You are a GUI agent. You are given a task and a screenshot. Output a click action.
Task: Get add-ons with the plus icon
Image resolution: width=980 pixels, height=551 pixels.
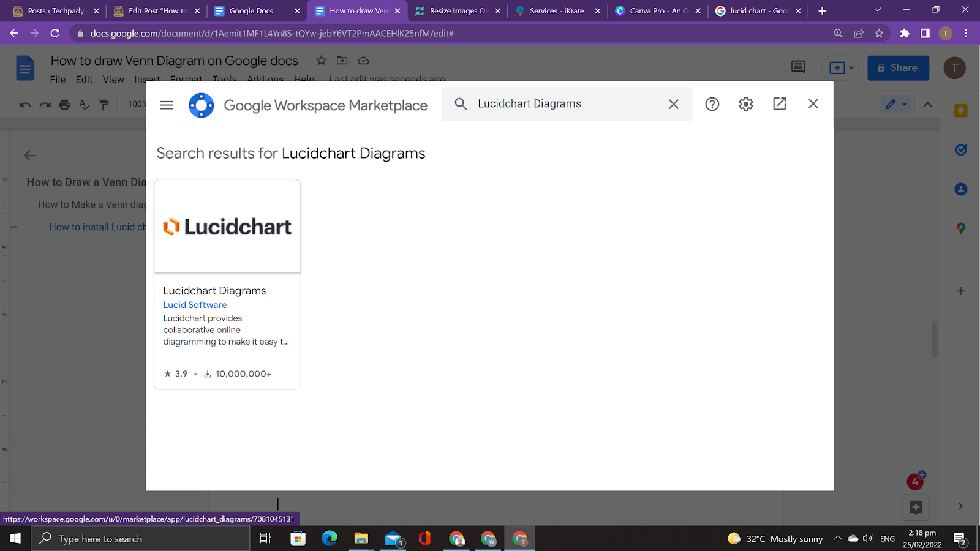(960, 291)
